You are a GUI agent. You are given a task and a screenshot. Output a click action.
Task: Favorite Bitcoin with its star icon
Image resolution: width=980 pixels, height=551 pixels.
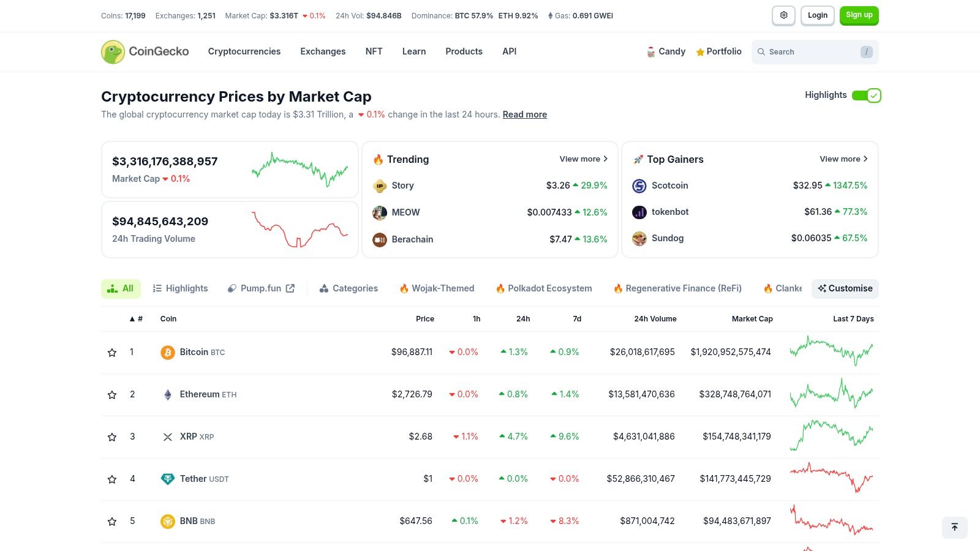(x=112, y=353)
